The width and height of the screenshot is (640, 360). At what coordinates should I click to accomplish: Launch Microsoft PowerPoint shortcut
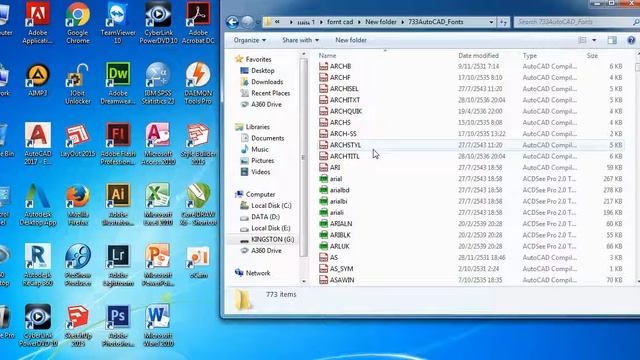pyautogui.click(x=158, y=265)
